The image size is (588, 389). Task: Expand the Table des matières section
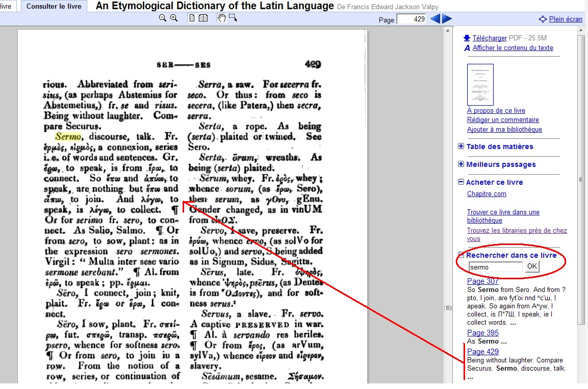[461, 147]
